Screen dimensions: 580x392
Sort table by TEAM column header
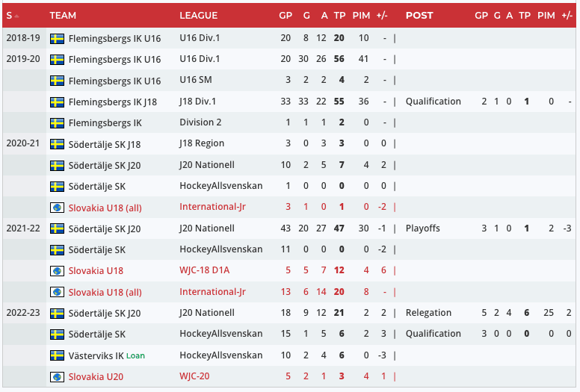(62, 15)
